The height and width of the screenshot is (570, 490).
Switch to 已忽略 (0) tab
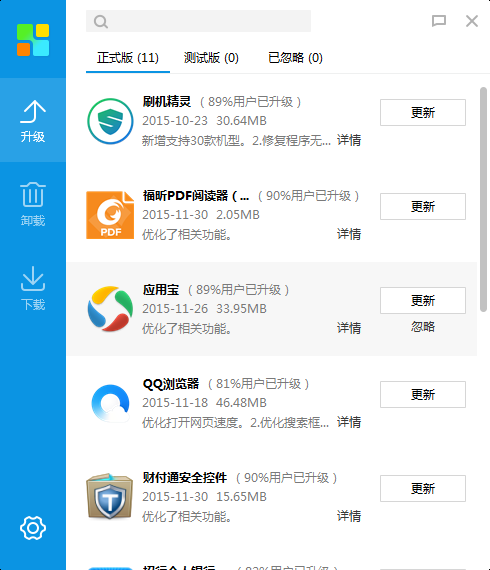[x=295, y=58]
